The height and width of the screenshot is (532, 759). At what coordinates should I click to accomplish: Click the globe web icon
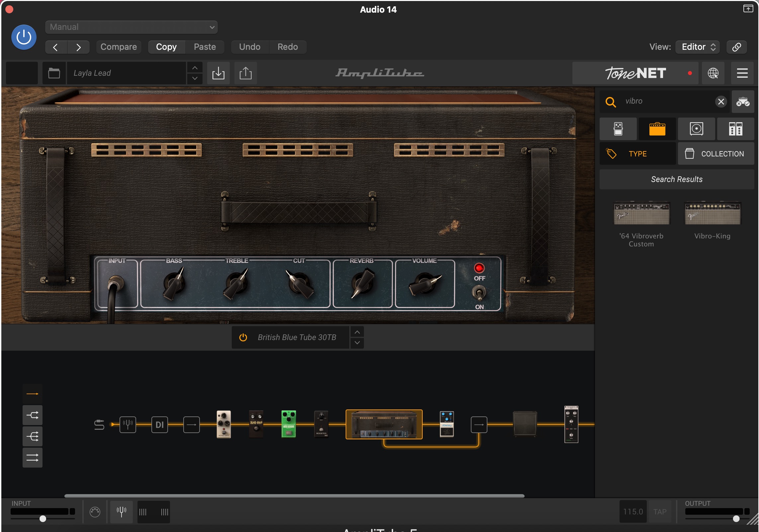point(713,73)
